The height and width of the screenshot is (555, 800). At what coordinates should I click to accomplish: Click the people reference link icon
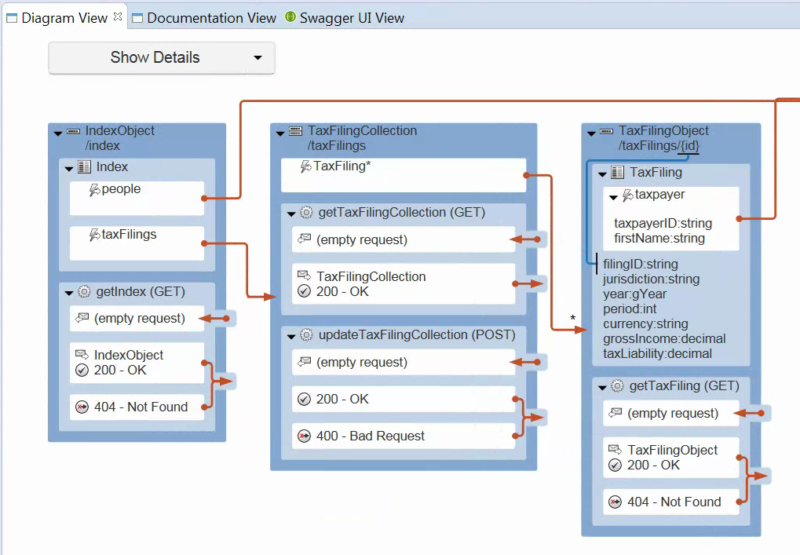[x=95, y=190]
